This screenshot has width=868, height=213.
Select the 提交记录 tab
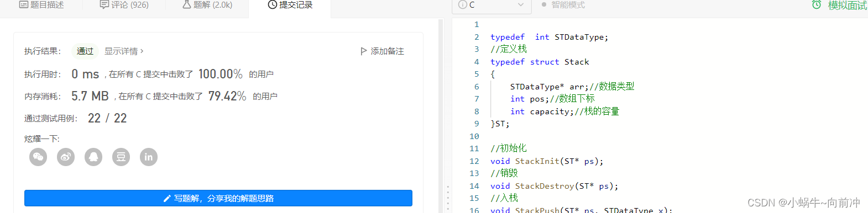(x=290, y=5)
